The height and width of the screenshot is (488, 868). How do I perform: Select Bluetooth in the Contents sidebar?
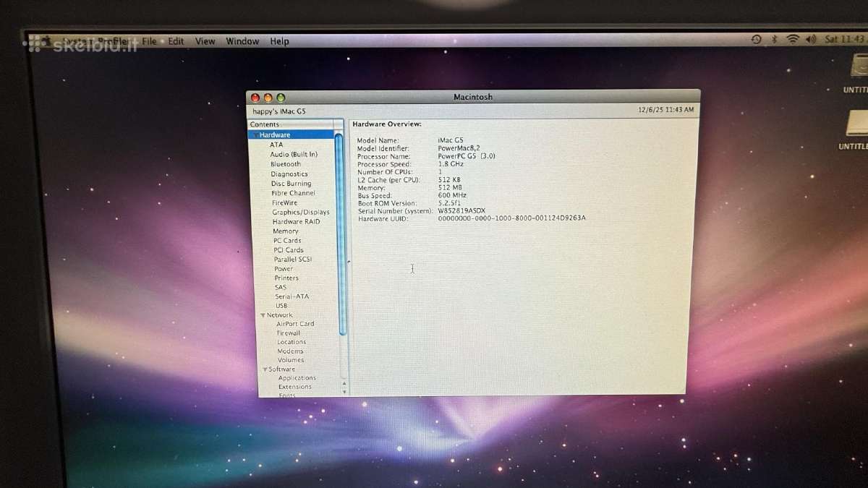(286, 164)
